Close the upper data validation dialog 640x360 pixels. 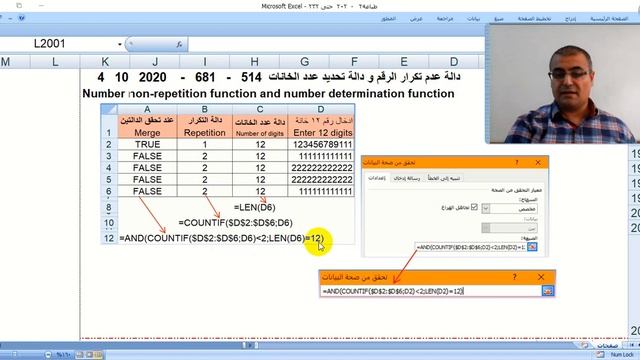pos(538,162)
